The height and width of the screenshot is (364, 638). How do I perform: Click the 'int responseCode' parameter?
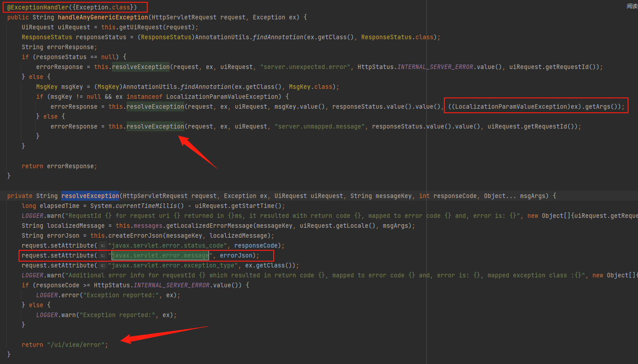pos(448,196)
